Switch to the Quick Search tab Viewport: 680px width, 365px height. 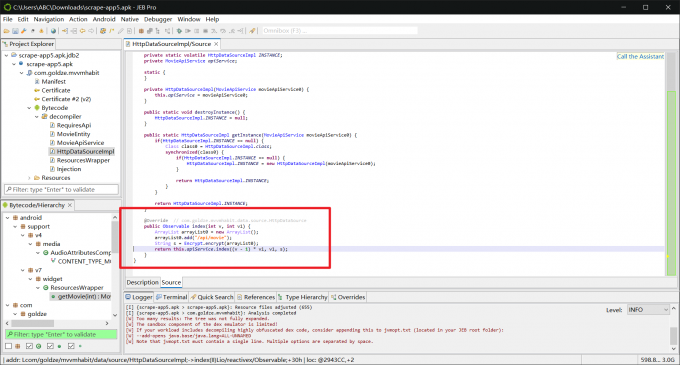point(212,297)
